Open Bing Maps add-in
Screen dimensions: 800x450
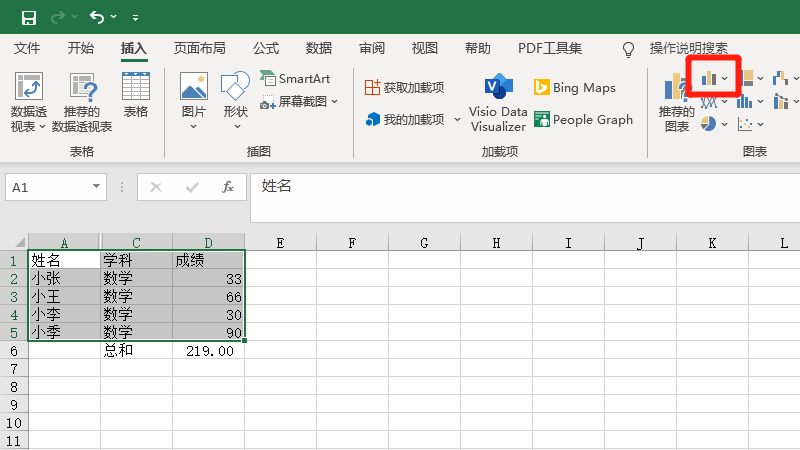click(574, 88)
